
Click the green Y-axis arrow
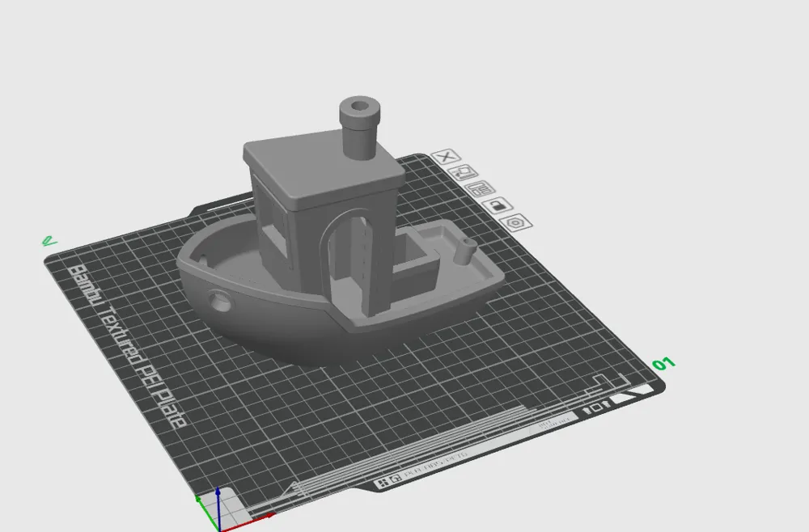click(198, 498)
